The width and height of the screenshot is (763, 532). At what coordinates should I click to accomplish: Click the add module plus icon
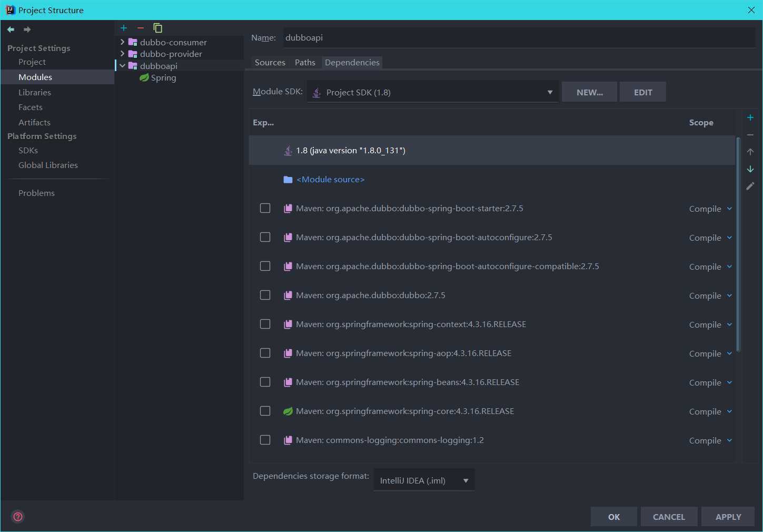point(124,28)
